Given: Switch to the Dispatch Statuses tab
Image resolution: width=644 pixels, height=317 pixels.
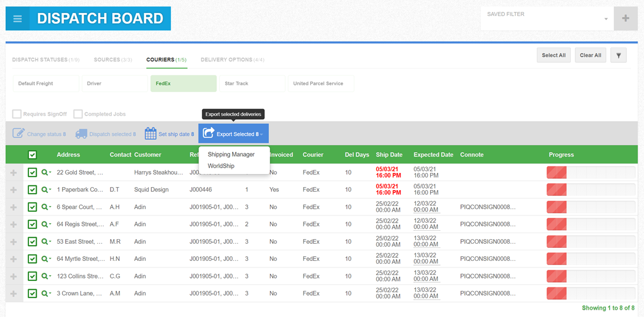Looking at the screenshot, I should click(45, 60).
